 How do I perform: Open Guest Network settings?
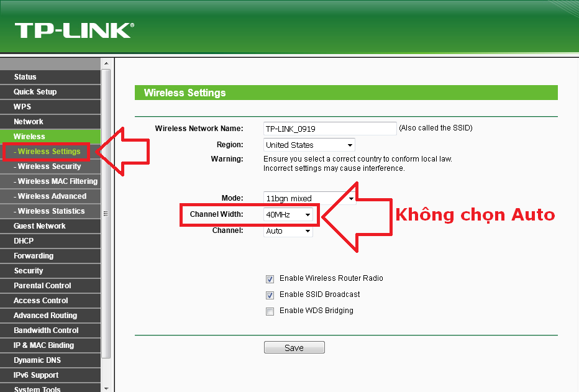click(50, 226)
